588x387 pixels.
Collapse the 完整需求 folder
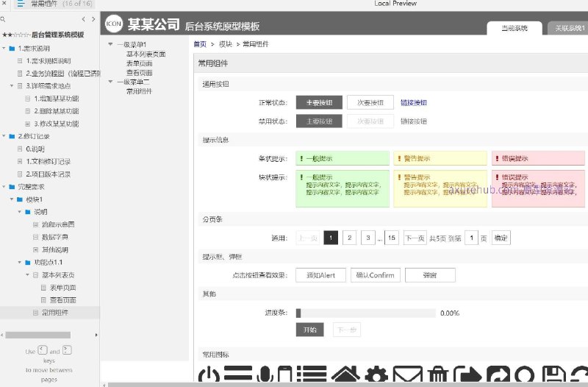pyautogui.click(x=4, y=187)
